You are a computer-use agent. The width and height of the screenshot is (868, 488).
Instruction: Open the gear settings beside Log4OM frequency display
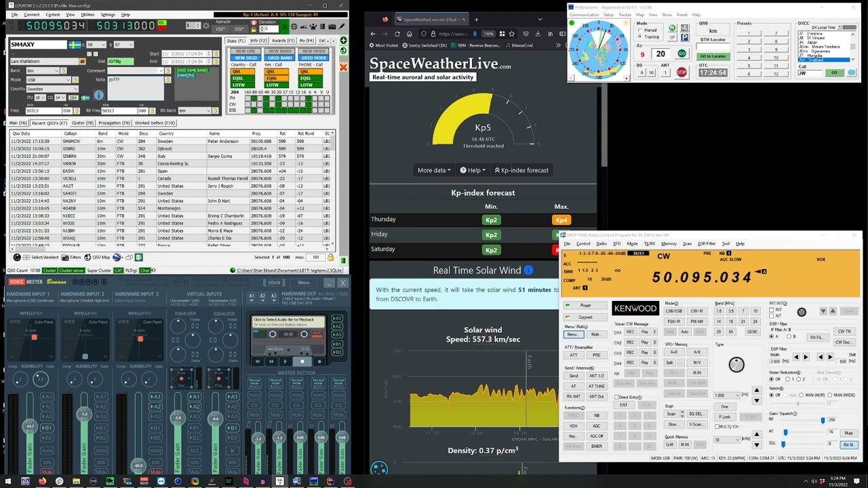[206, 26]
